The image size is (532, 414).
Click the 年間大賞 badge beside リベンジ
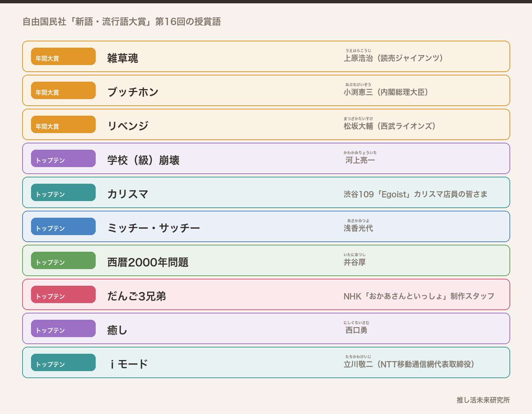pos(63,125)
